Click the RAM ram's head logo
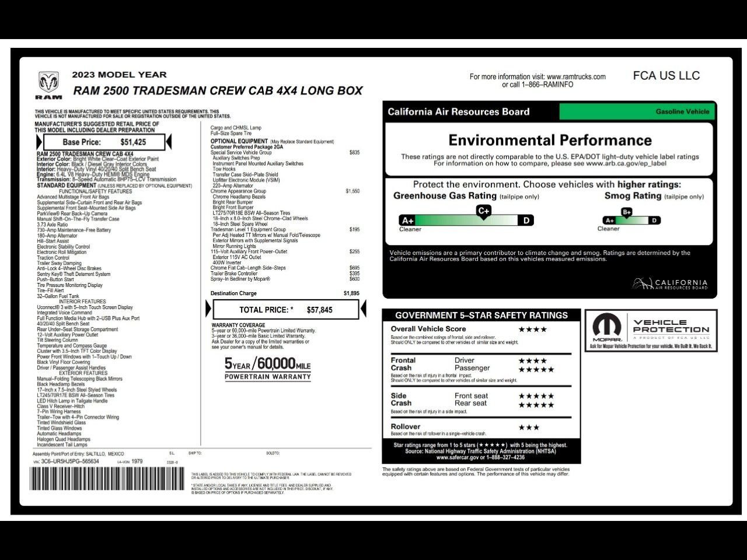The width and height of the screenshot is (747, 560). 48,83
